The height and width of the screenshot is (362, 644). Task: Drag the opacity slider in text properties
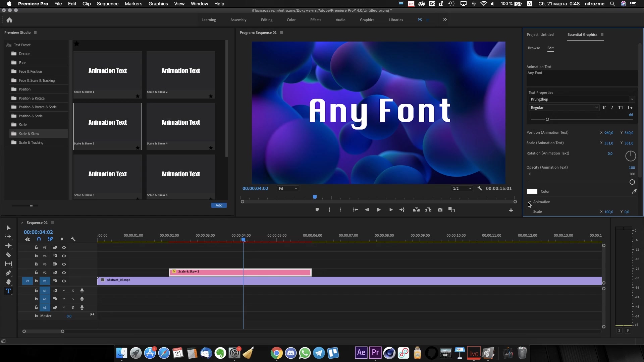coord(632,182)
